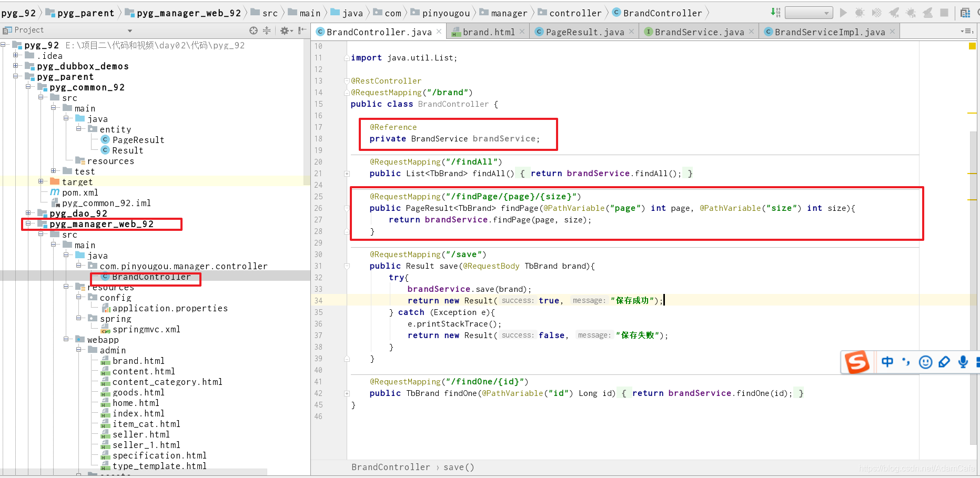Click the plain rocket toolbar icon
The width and height of the screenshot is (980, 478).
coord(927,13)
